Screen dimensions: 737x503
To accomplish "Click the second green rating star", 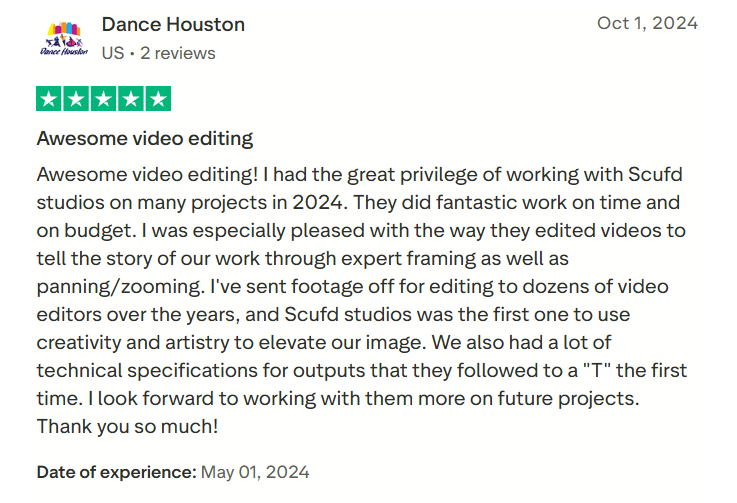I will tap(76, 99).
